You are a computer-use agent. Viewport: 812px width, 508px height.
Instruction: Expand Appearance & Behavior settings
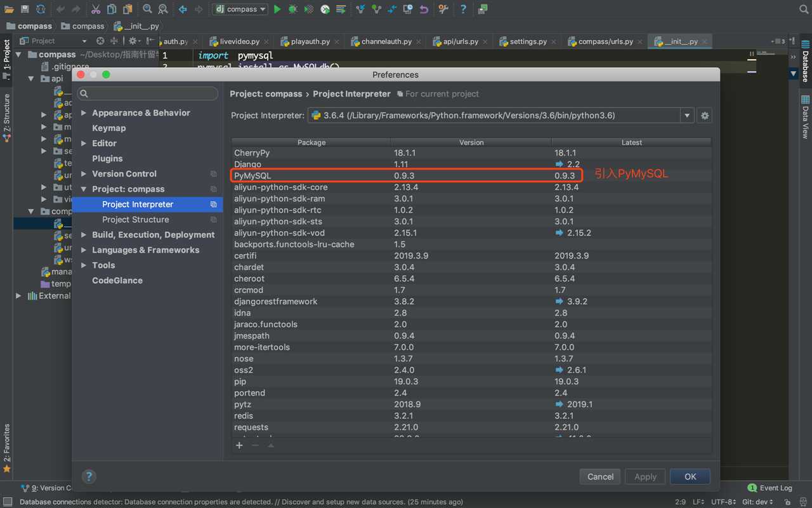[x=84, y=113]
